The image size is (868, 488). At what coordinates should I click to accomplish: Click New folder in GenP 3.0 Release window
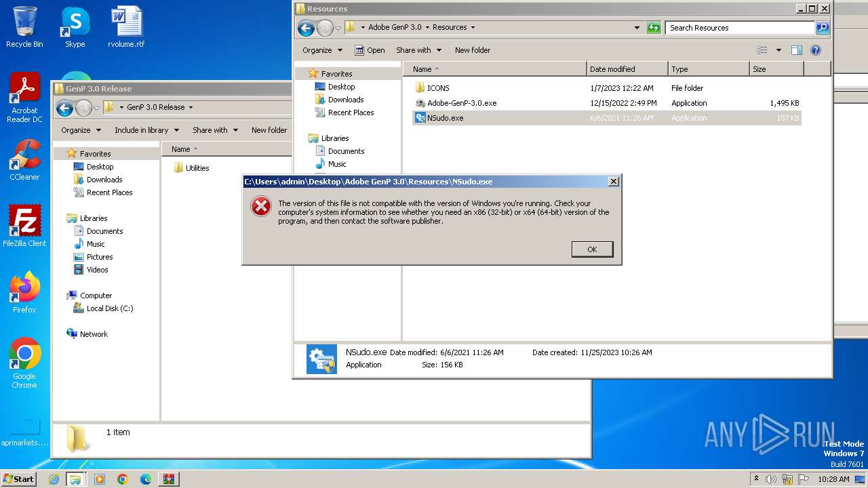[x=269, y=130]
